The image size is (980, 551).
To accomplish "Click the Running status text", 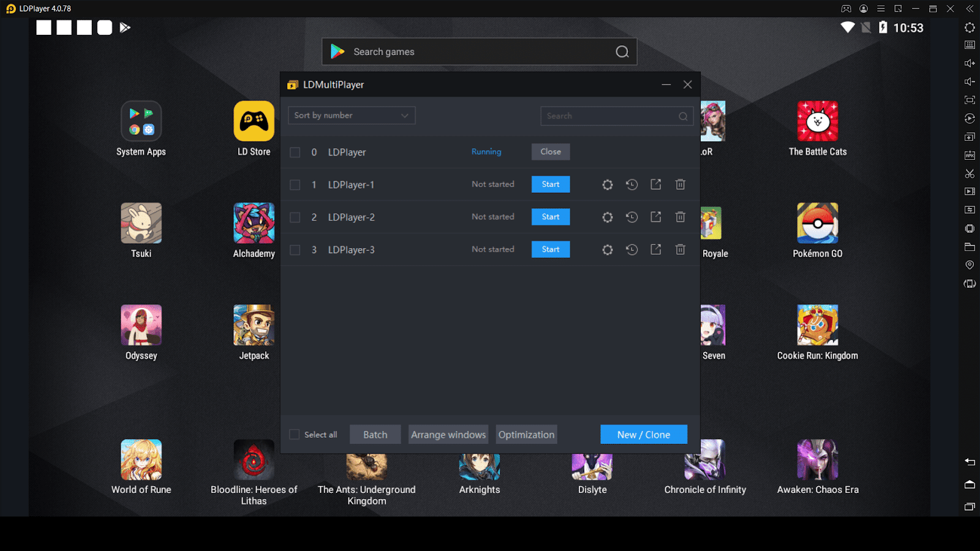I will click(486, 152).
